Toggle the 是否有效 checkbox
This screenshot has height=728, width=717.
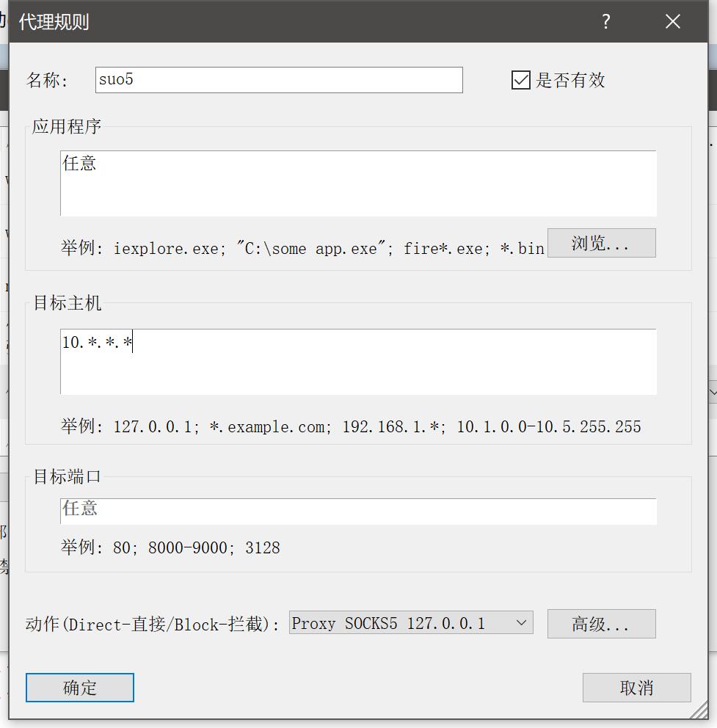tap(520, 80)
